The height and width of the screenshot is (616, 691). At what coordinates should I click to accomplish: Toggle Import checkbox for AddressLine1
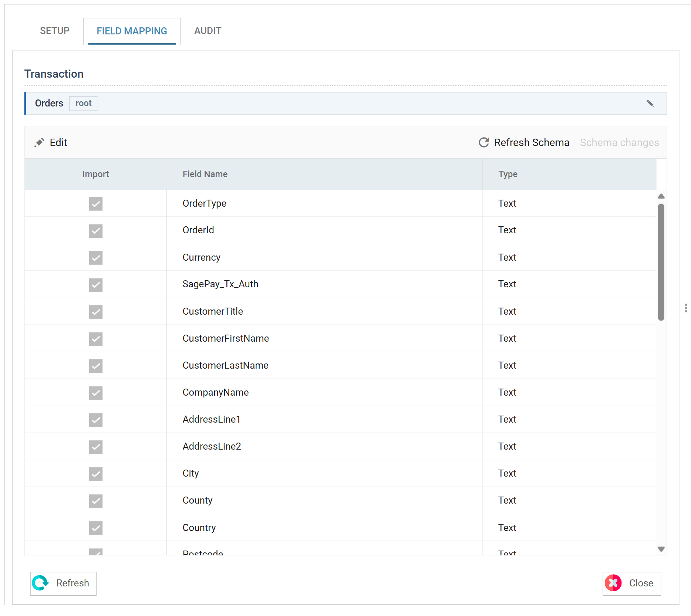click(96, 420)
